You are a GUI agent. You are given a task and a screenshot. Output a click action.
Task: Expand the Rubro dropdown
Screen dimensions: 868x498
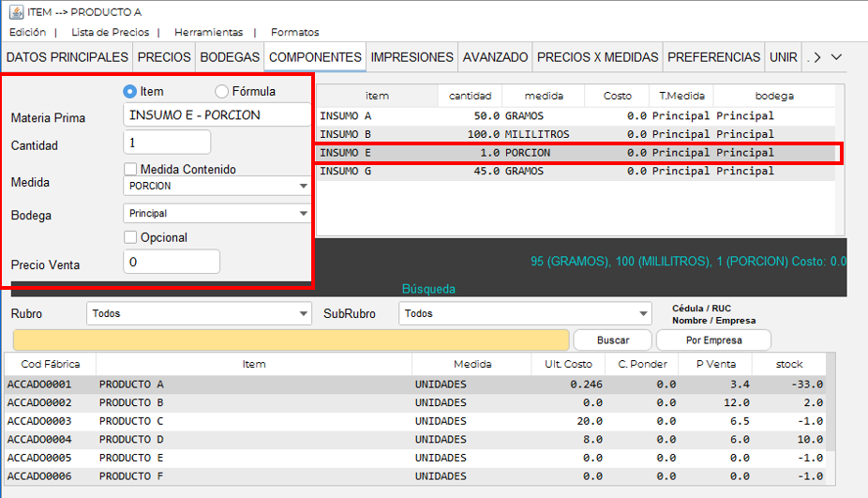click(199, 313)
